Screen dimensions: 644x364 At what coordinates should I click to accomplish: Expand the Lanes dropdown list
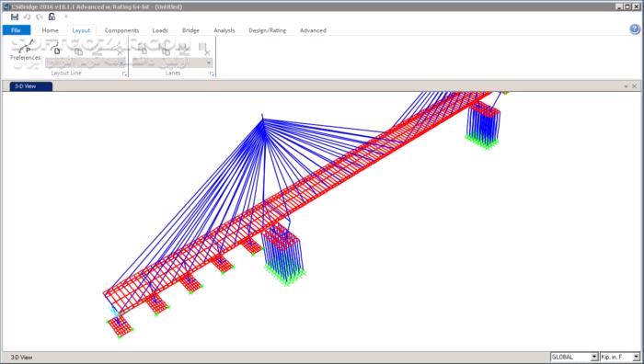[x=209, y=63]
